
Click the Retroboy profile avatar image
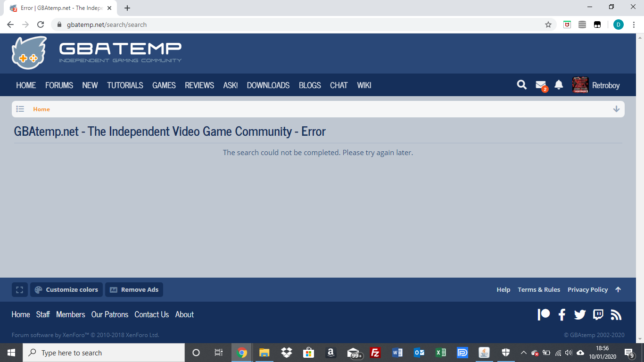point(580,85)
